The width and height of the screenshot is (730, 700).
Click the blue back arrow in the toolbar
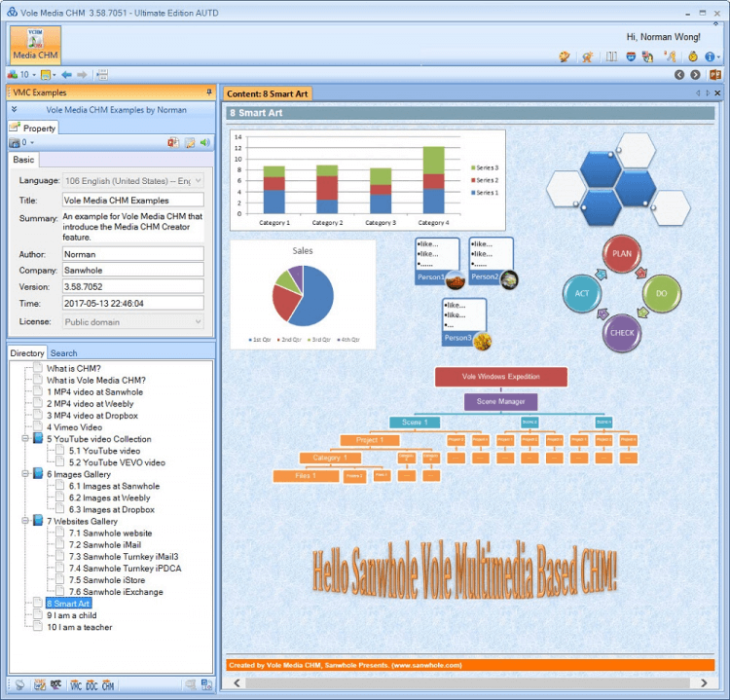[67, 75]
